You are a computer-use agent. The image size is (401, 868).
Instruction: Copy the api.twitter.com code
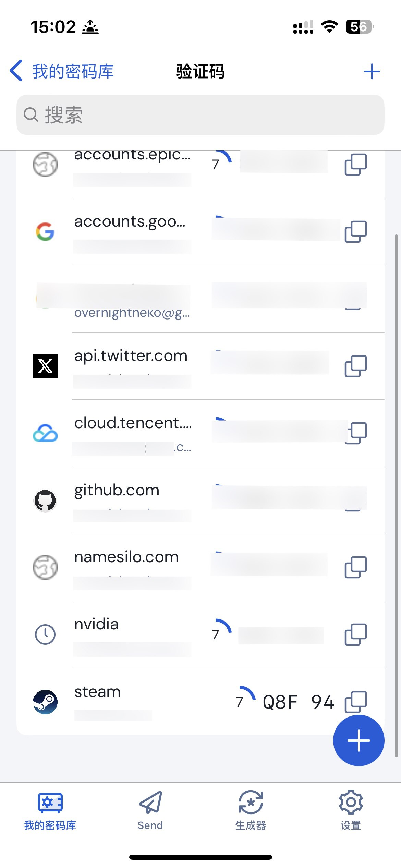pos(355,366)
